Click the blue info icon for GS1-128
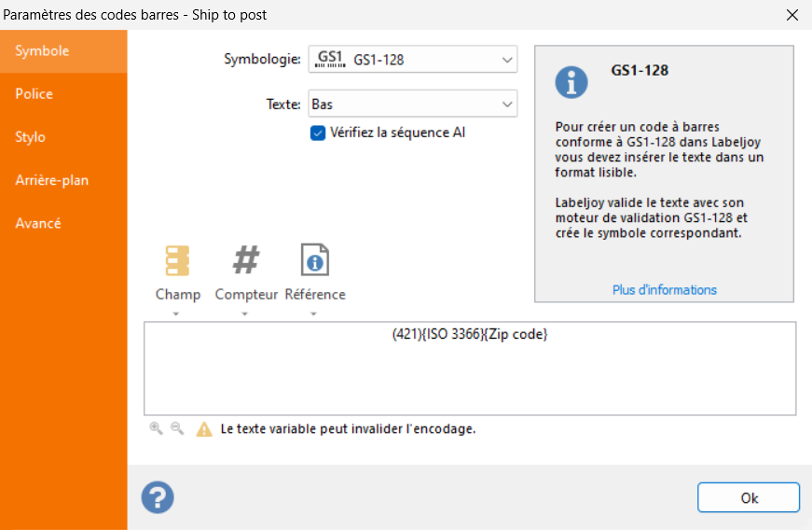This screenshot has width=812, height=530. (571, 82)
